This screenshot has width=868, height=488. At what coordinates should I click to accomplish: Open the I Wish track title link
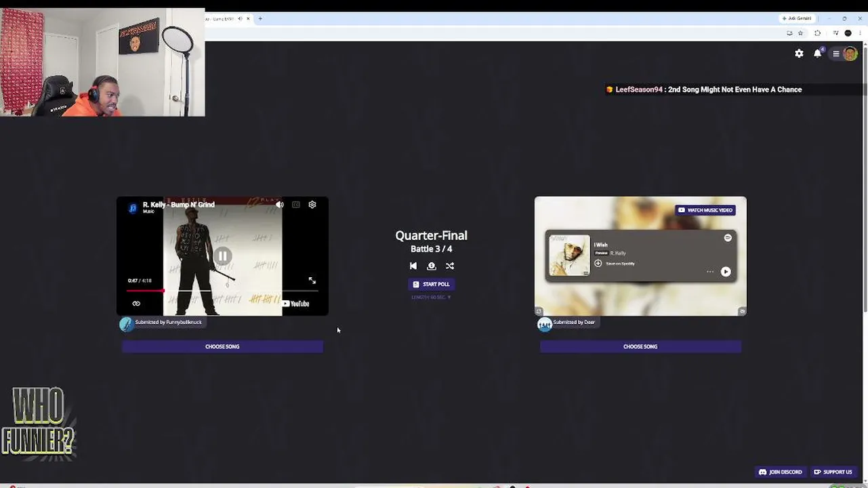click(601, 245)
